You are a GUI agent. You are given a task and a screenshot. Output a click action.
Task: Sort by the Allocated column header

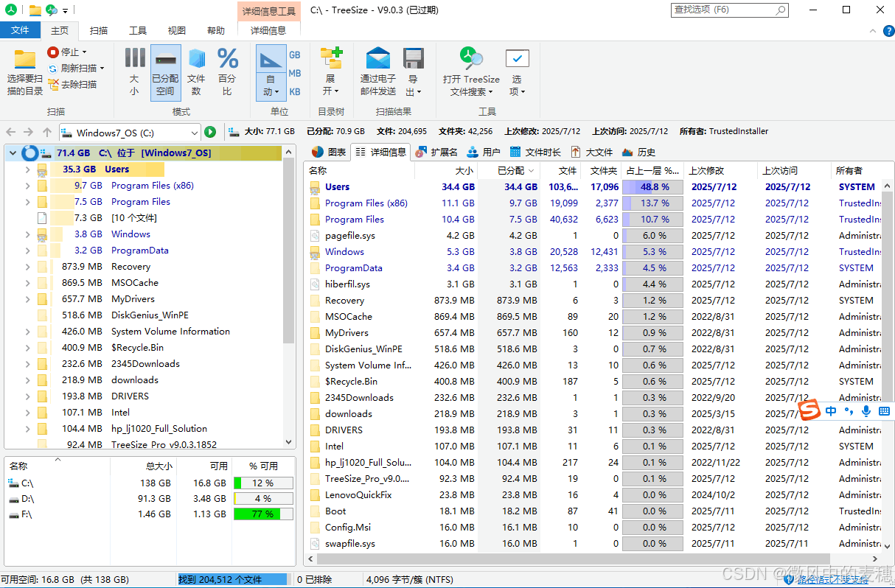tap(509, 170)
